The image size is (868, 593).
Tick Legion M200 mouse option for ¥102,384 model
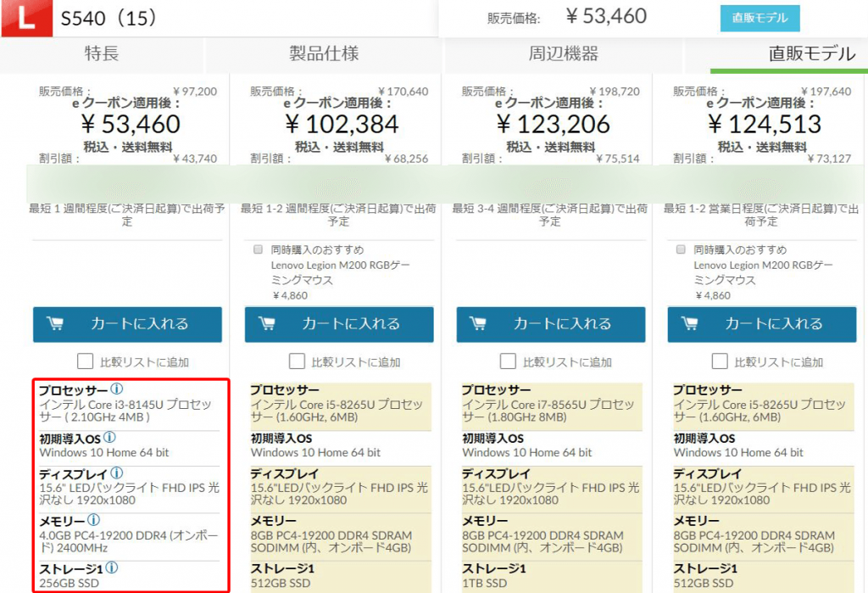(258, 249)
